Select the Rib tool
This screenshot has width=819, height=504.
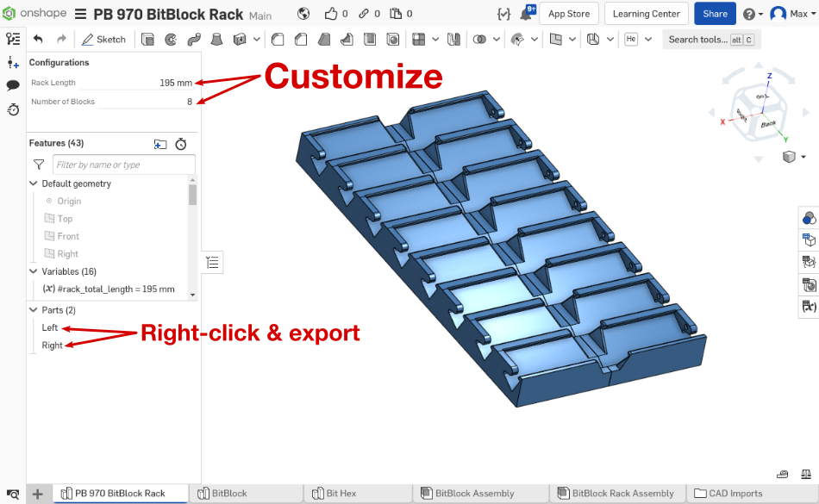(347, 39)
